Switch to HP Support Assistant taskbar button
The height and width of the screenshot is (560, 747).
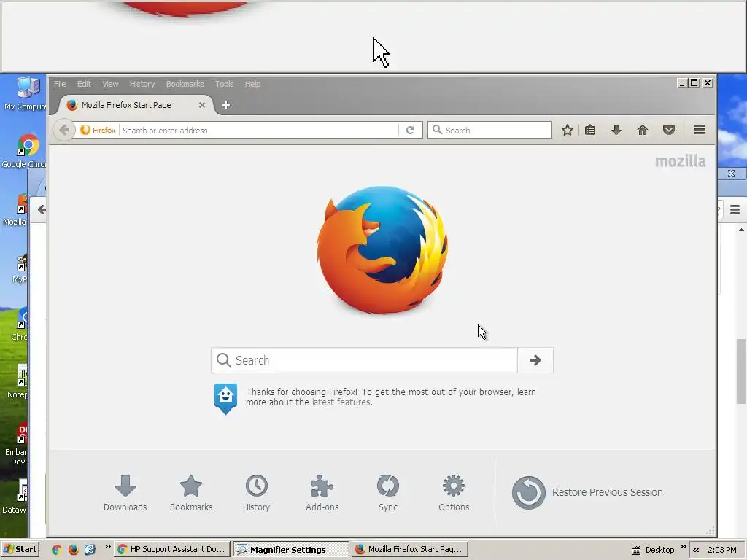click(171, 549)
